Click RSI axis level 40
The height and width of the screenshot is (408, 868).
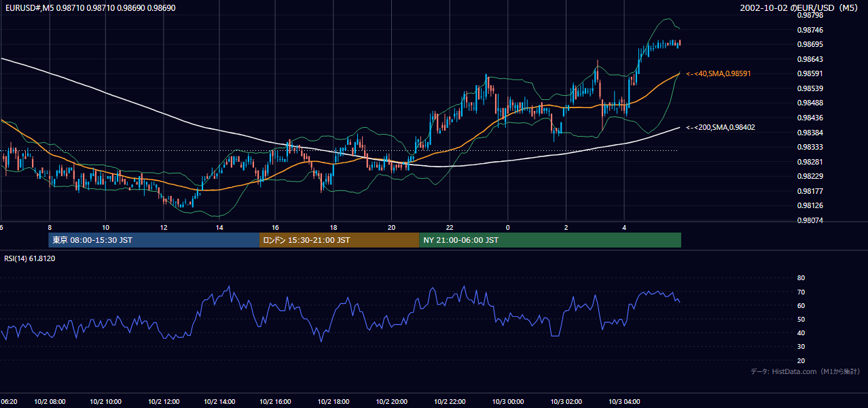801,333
